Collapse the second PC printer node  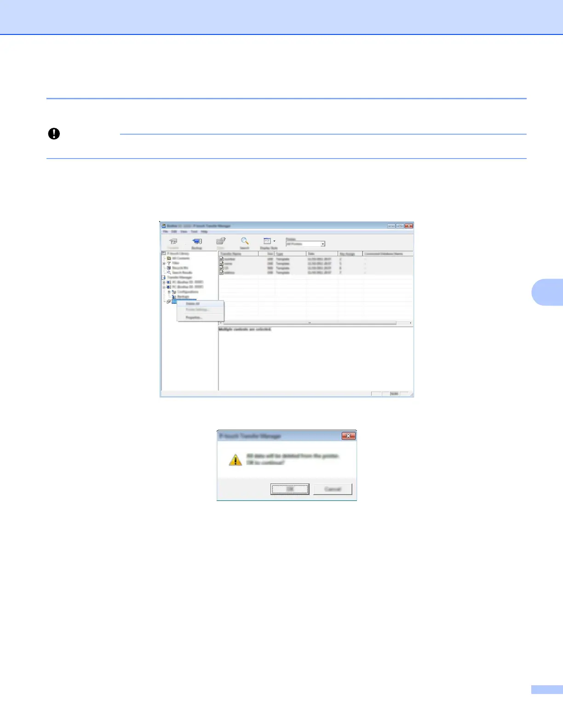164,287
